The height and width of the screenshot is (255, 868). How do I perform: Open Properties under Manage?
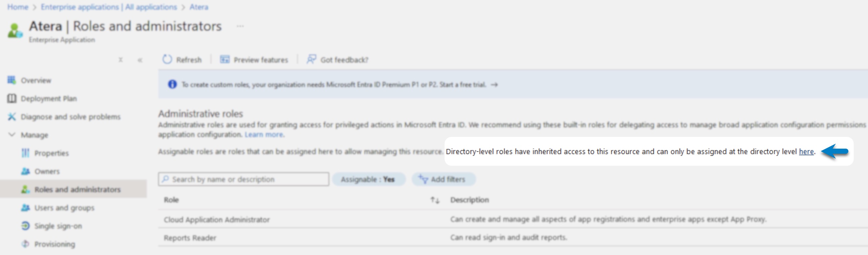tap(51, 153)
